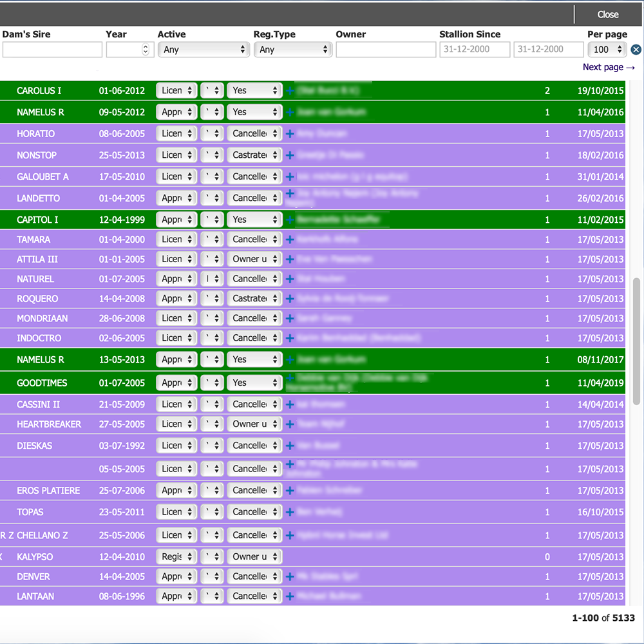Open the Yes status dropdown on NAMELUS R row
The image size is (644, 644).
coord(254,111)
